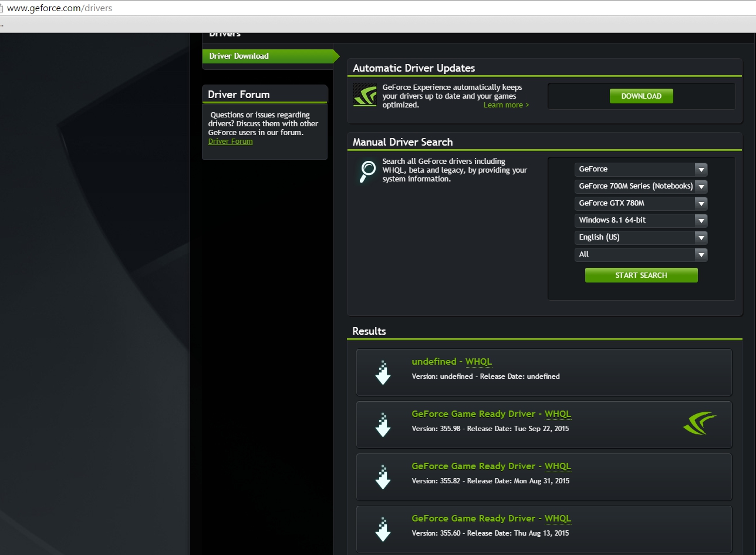Open the Driver Forum link

(x=230, y=142)
